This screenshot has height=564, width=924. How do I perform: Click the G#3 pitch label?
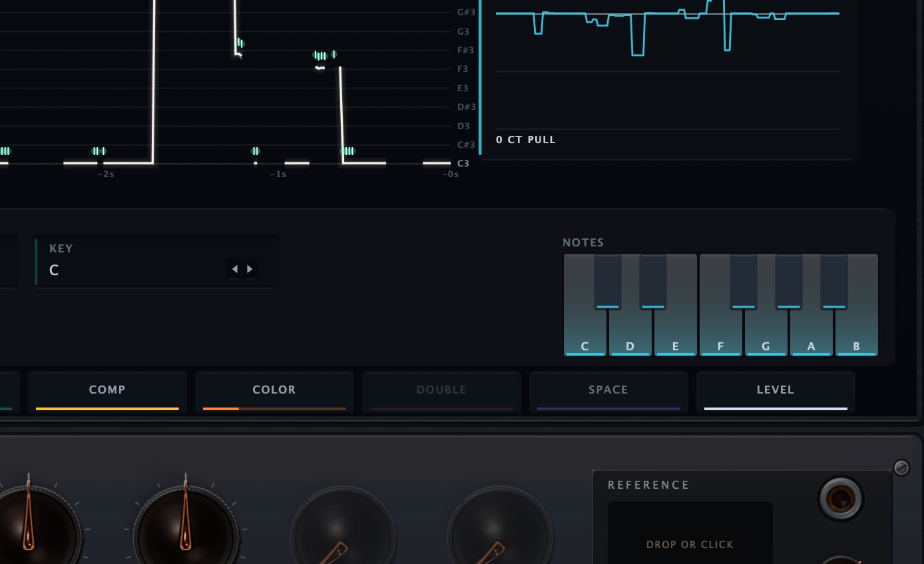466,12
